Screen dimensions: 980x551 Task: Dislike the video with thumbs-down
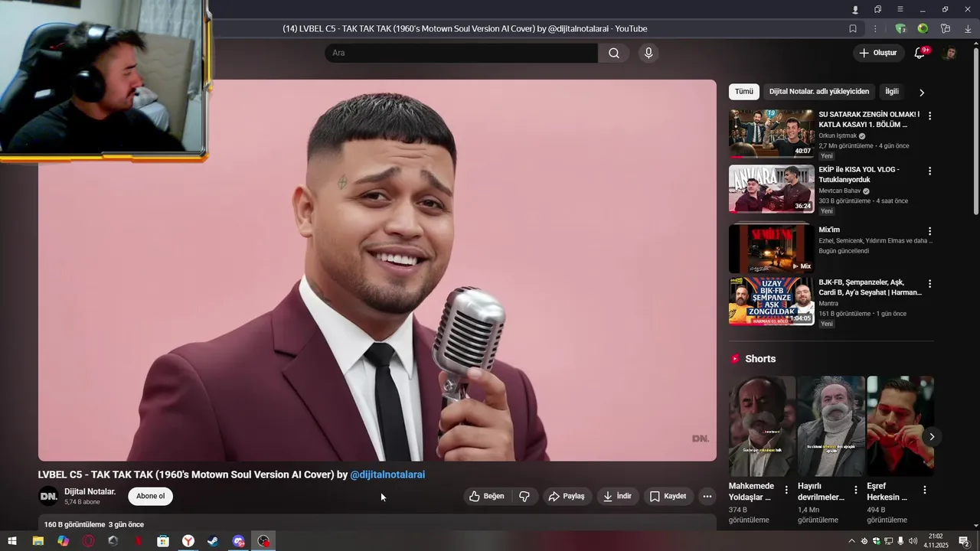(x=524, y=496)
